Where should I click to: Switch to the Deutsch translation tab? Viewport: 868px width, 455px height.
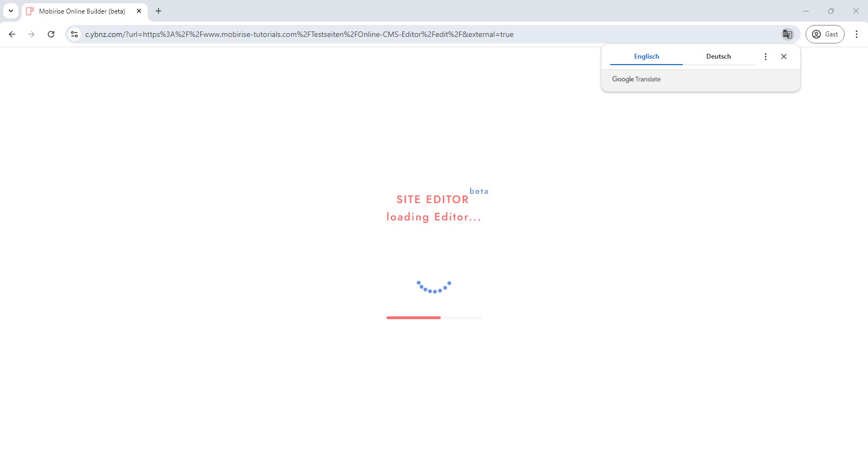pyautogui.click(x=718, y=56)
